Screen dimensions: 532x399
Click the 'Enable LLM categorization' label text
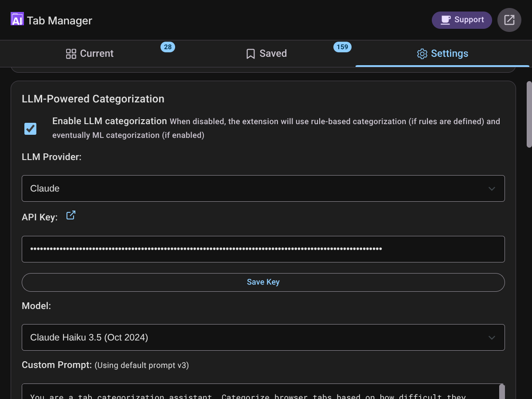[x=110, y=121]
